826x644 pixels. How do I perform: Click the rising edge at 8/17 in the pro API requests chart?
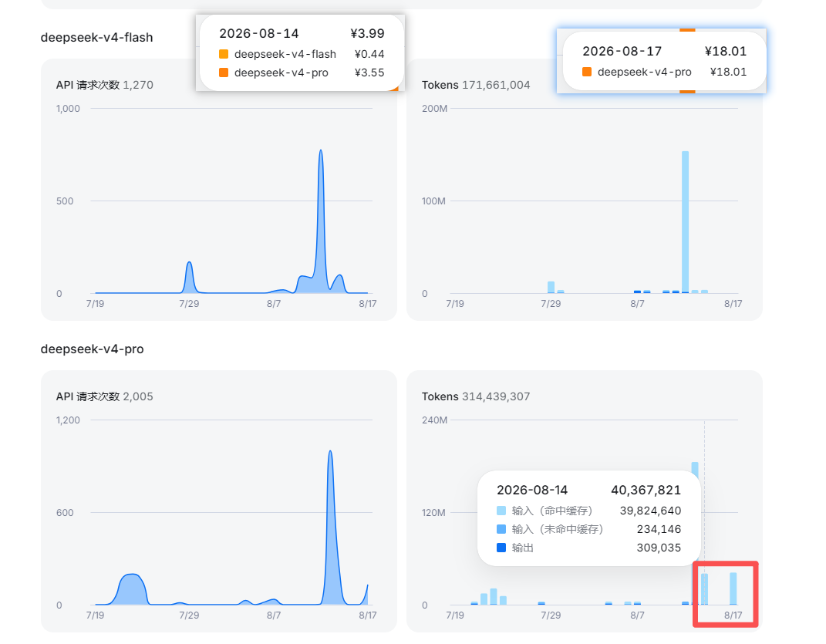(365, 595)
